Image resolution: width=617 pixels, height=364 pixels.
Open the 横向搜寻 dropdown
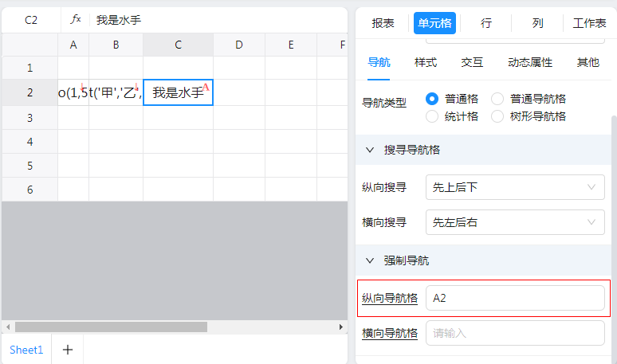click(515, 222)
